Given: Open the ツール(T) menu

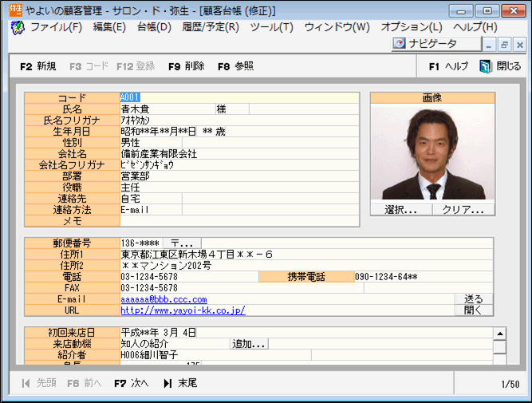Looking at the screenshot, I should (271, 27).
